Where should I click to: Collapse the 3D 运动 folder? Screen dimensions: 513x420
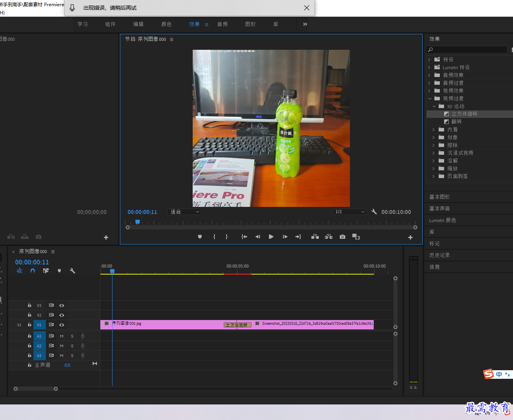point(434,106)
